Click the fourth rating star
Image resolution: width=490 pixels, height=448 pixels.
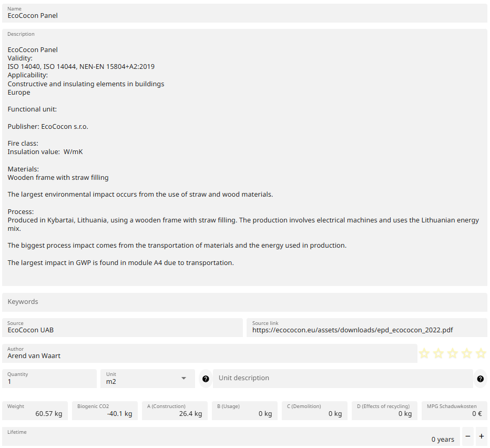tap(467, 354)
